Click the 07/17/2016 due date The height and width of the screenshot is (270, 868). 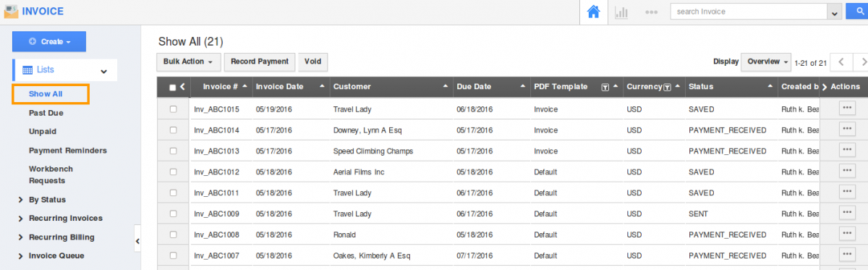475,256
